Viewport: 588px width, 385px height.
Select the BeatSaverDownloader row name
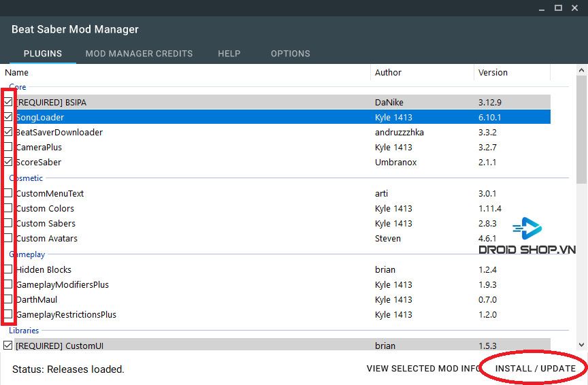tap(59, 133)
